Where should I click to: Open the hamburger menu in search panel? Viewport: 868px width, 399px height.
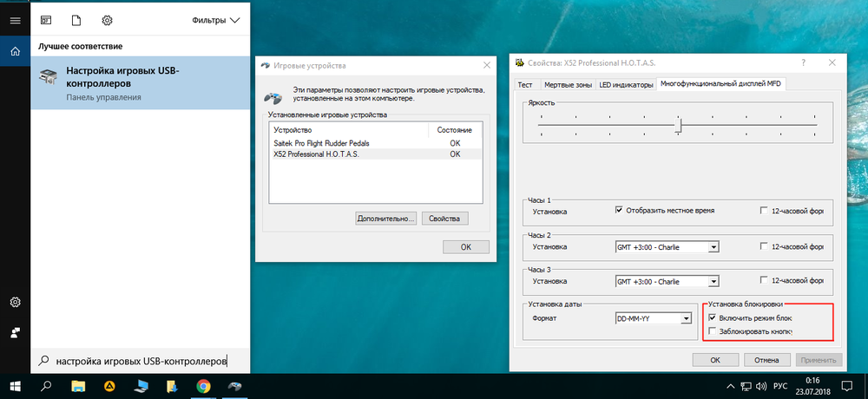tap(15, 21)
